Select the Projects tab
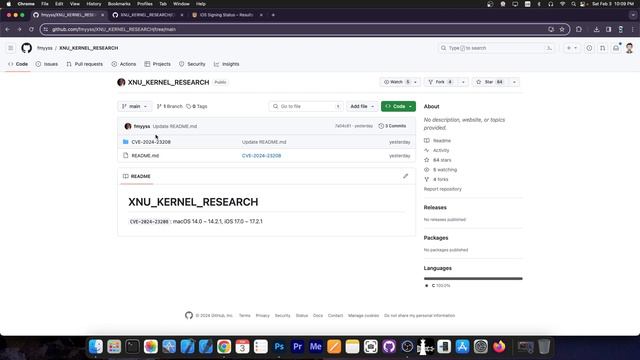 158,64
